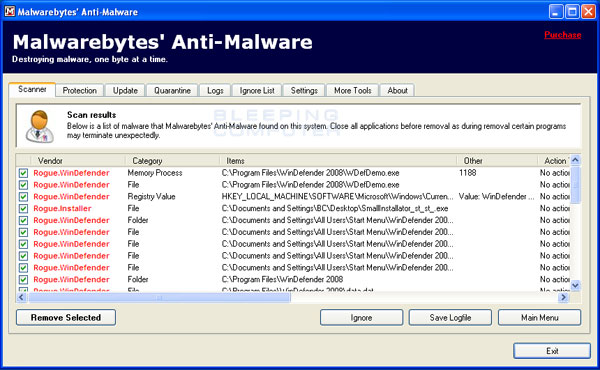Toggle checkbox for the Program Files\WinDefender 2008 Folder row
This screenshot has height=370, width=600.
[x=23, y=280]
